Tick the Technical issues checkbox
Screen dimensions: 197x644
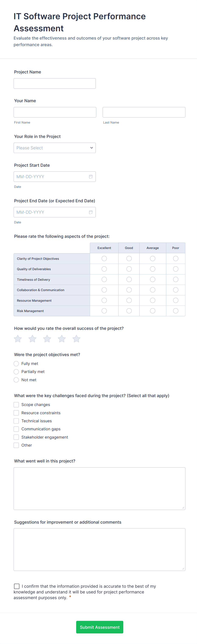point(16,421)
